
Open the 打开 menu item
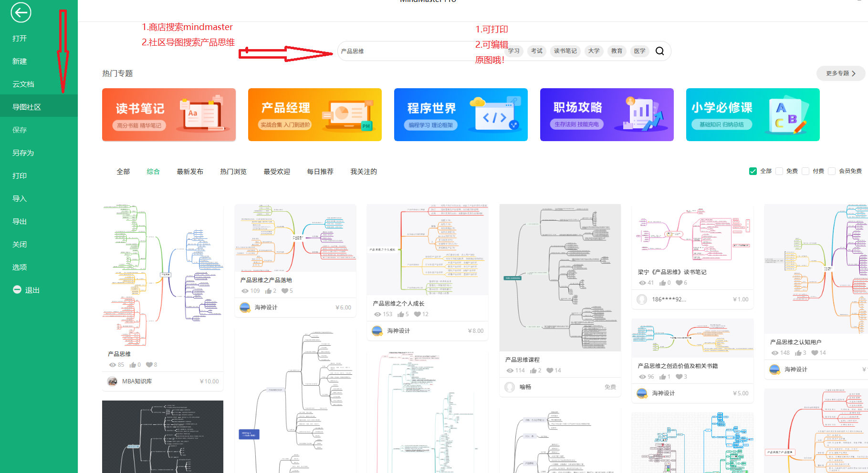(x=39, y=38)
